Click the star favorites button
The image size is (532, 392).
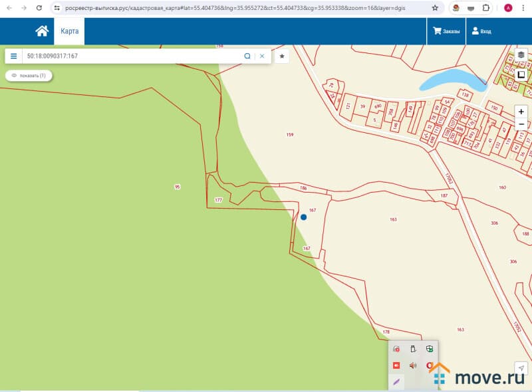click(282, 56)
